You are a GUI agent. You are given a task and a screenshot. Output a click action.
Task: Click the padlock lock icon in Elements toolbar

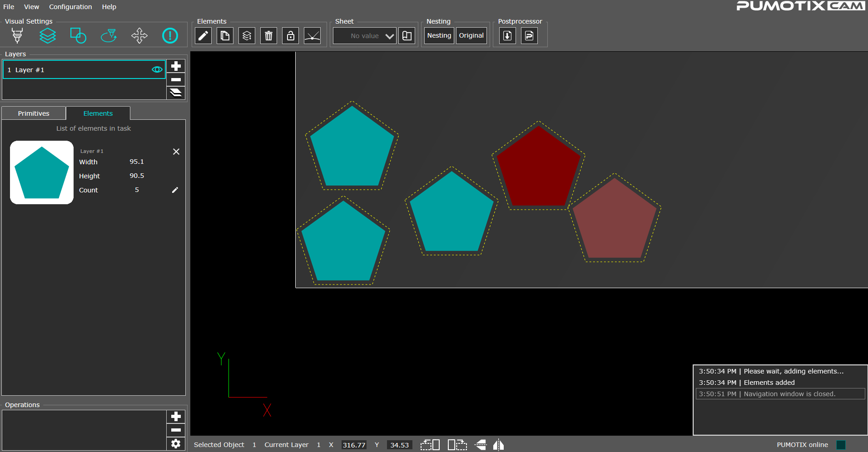(x=290, y=35)
